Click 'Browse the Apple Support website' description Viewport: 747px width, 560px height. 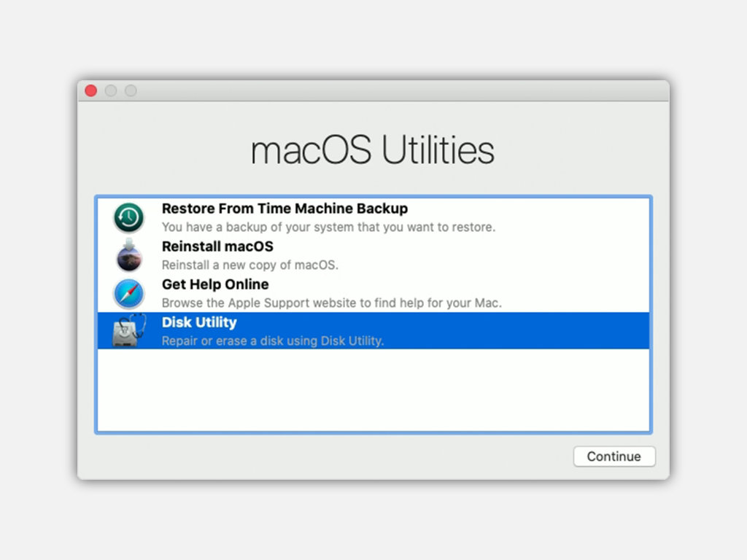[332, 303]
